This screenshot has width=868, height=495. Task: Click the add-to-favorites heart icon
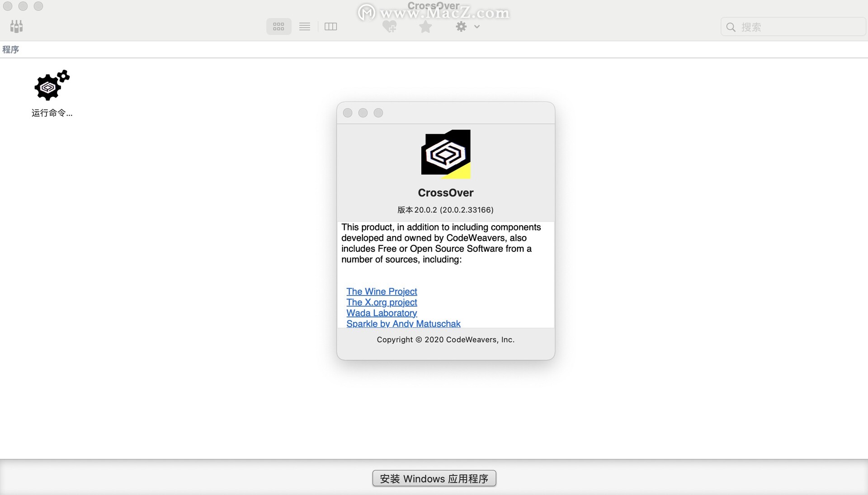[389, 27]
